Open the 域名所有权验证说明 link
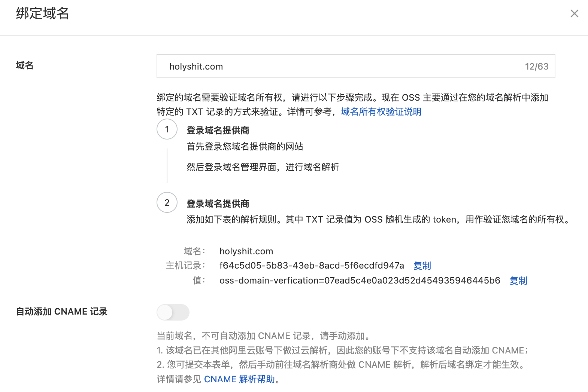The image size is (588, 392). coord(381,112)
